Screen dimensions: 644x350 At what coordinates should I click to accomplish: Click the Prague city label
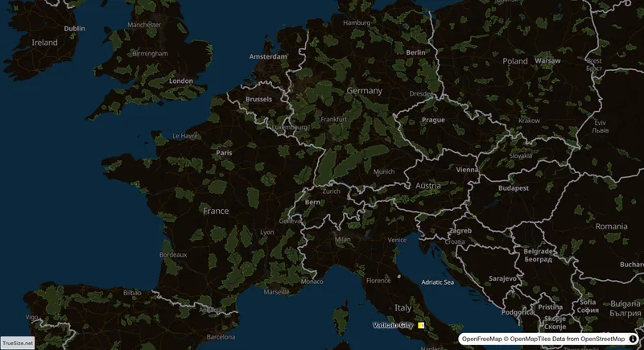click(x=433, y=120)
